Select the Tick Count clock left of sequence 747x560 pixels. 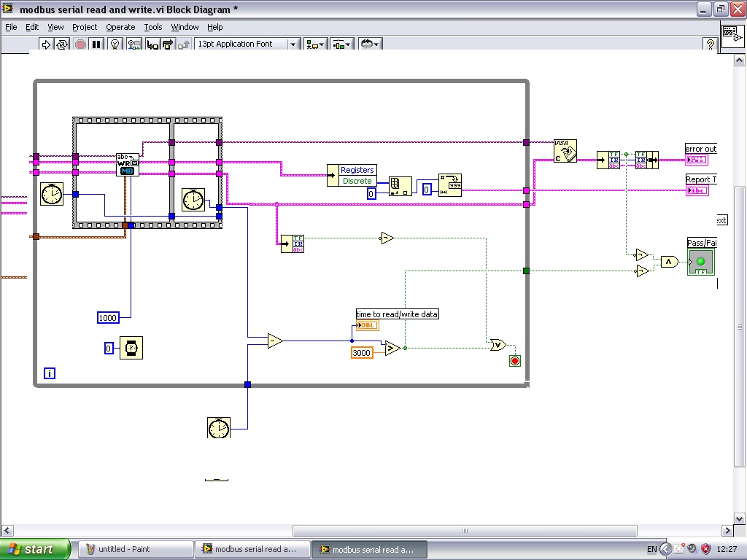[x=52, y=194]
